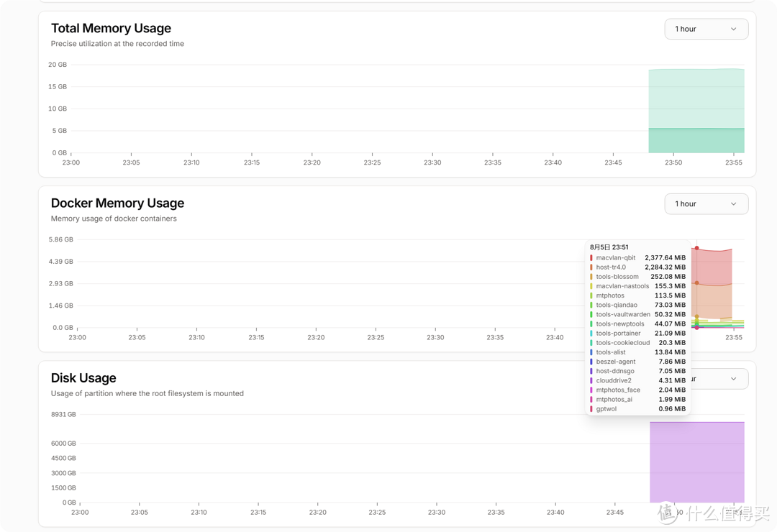
Task: Click the 8月5日 23:51 tooltip timestamp
Action: click(608, 247)
